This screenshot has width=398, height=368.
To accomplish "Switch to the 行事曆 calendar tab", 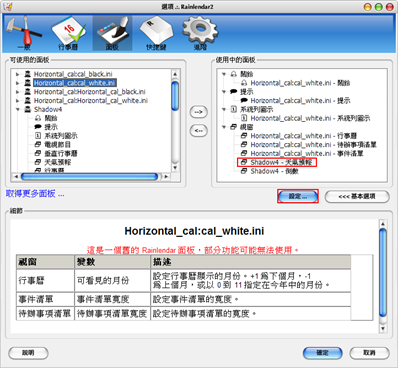I will (x=68, y=33).
